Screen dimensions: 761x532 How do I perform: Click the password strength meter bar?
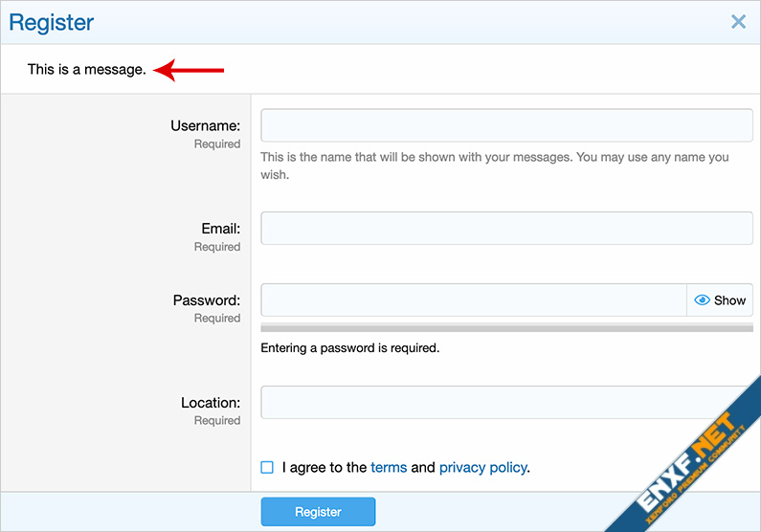click(506, 328)
